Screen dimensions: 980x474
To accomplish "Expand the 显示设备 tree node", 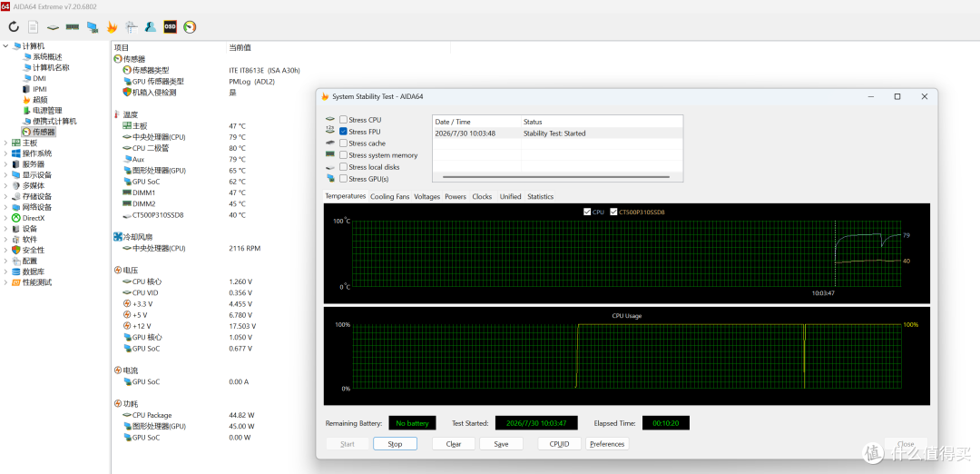I will 5,175.
